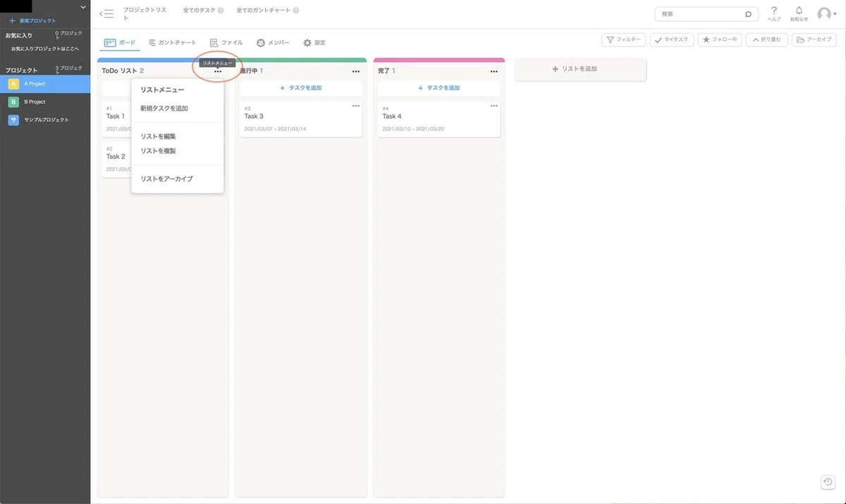Screen dimensions: 846x504
Task: Switch to the ファイル tab
Action: click(226, 43)
